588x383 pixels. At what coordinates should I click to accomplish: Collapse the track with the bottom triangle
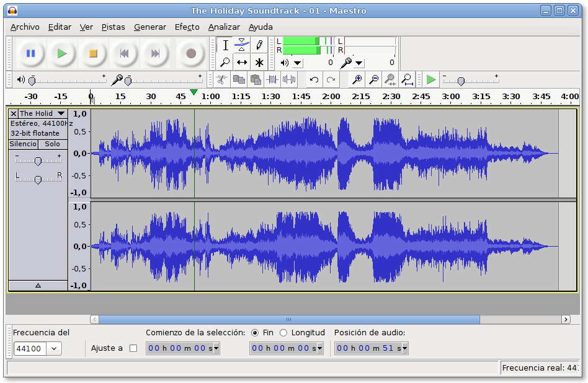(x=38, y=285)
